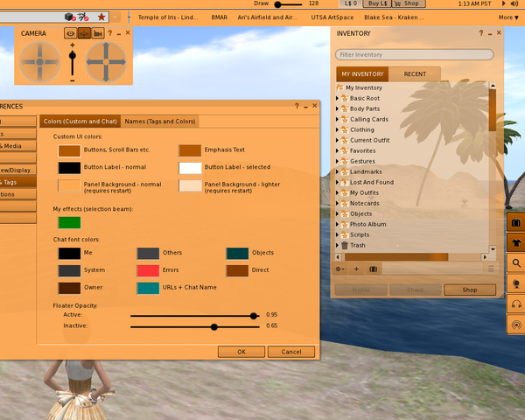This screenshot has height=420, width=525.
Task: Switch to the Recent inventory tab
Action: [415, 74]
